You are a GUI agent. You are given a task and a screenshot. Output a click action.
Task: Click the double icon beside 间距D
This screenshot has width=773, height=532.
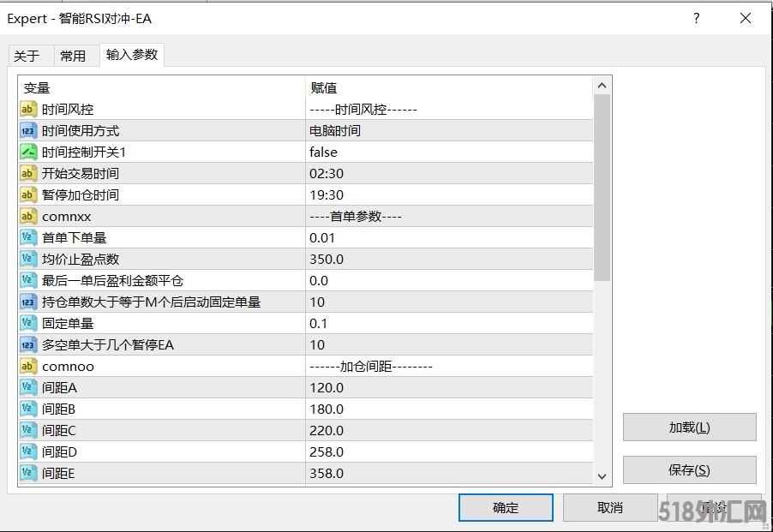click(28, 452)
